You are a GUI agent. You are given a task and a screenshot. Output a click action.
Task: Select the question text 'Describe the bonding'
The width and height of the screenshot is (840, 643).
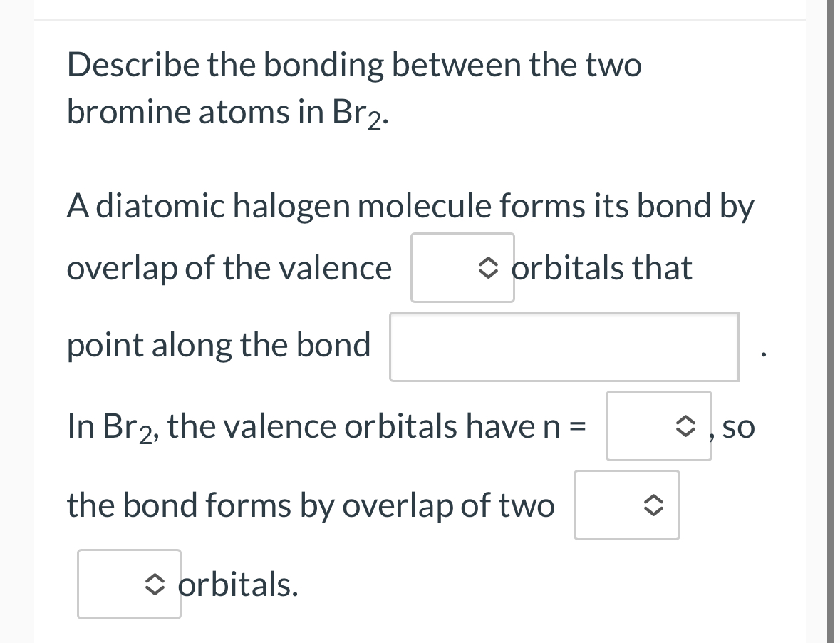[214, 65]
